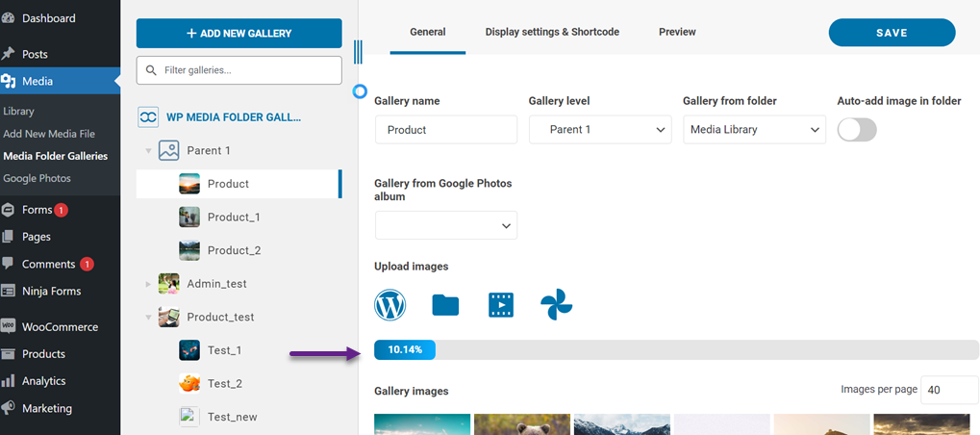Click the Save button
Viewport: 980px width, 435px height.
point(892,33)
